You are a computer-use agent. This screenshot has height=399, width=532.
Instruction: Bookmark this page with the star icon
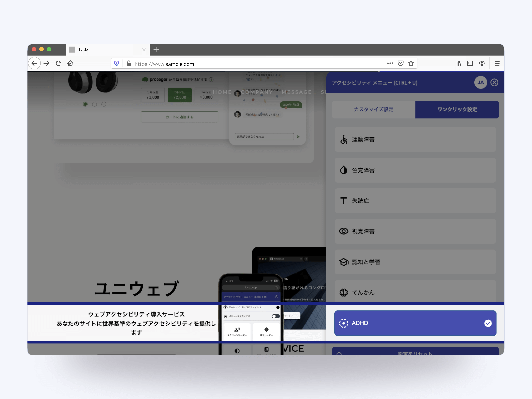click(411, 63)
